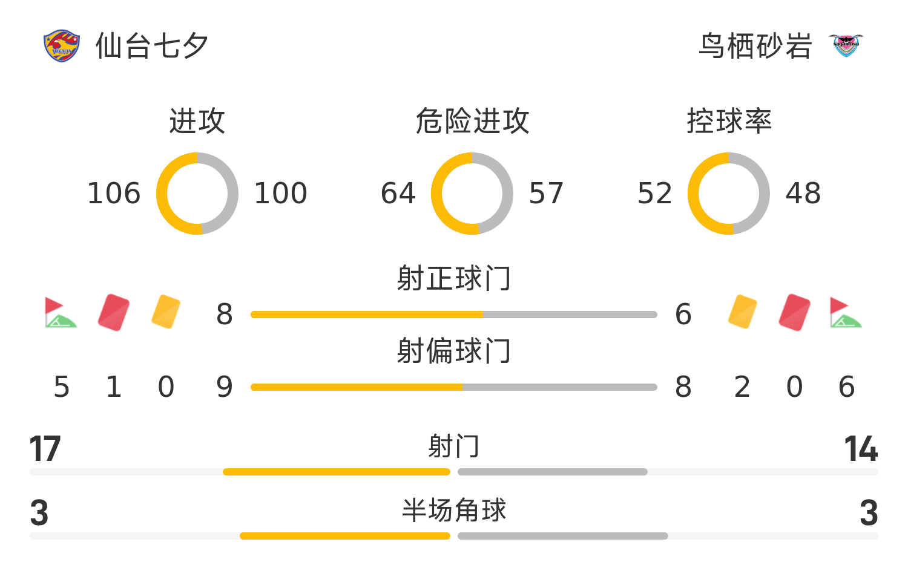Click the left yellow card icon

166,312
